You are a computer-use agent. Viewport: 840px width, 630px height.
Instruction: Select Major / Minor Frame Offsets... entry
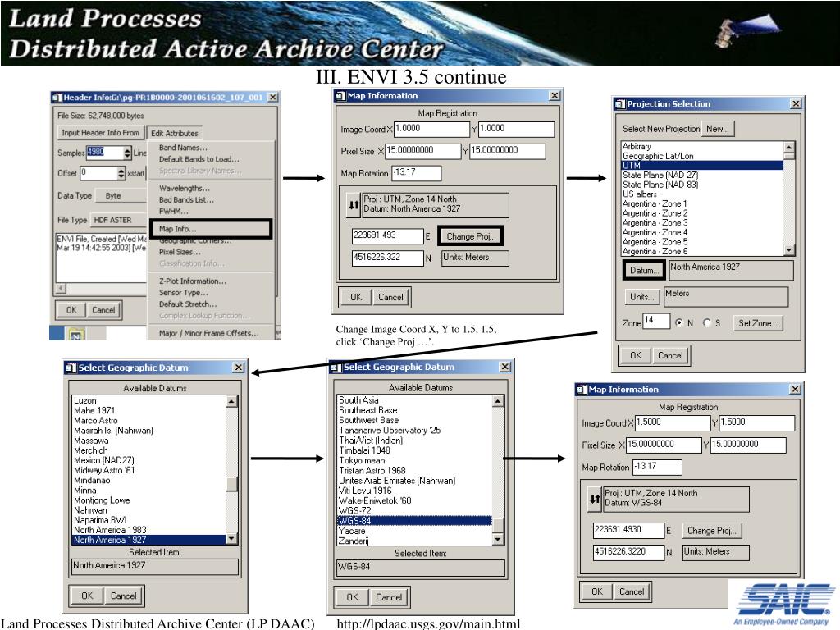point(209,333)
